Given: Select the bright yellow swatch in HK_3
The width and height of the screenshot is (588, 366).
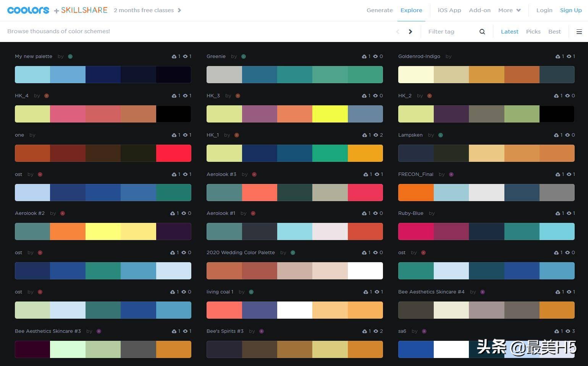Looking at the screenshot, I should click(x=330, y=114).
